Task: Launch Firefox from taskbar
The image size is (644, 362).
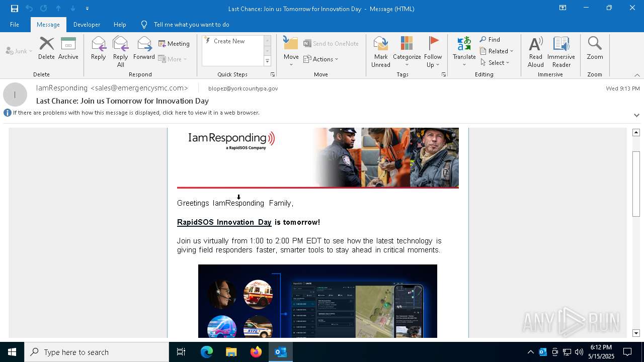Action: coord(256,352)
